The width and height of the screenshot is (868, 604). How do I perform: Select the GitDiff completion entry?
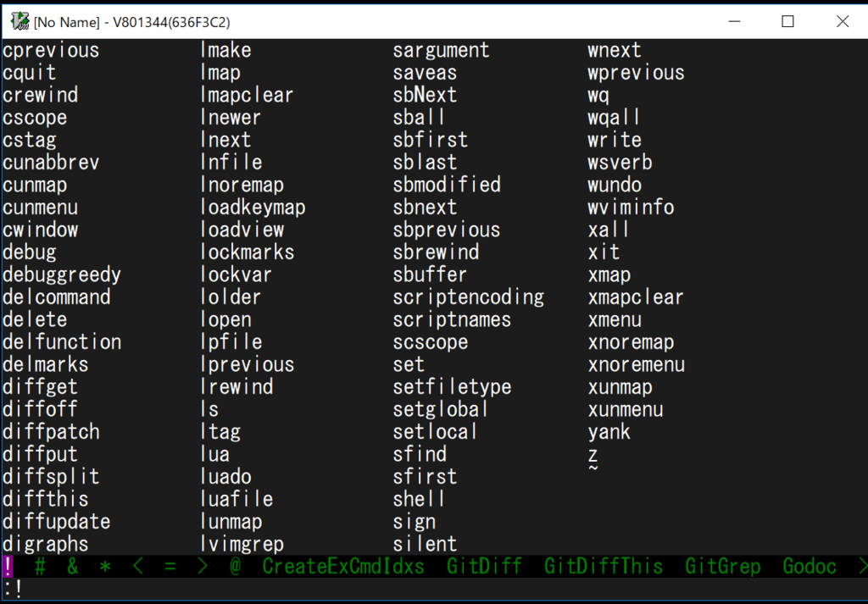(x=484, y=567)
